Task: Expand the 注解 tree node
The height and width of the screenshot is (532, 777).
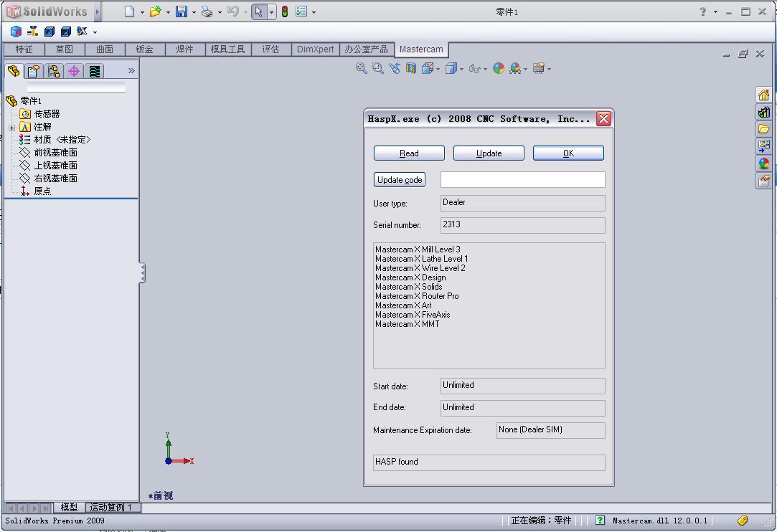Action: coord(12,128)
